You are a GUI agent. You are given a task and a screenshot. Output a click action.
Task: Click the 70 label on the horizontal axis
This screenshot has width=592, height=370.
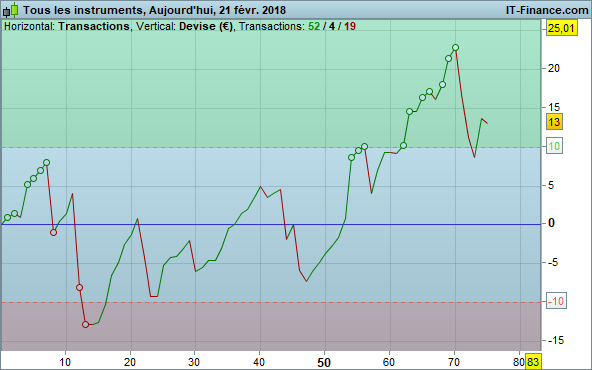pos(454,362)
